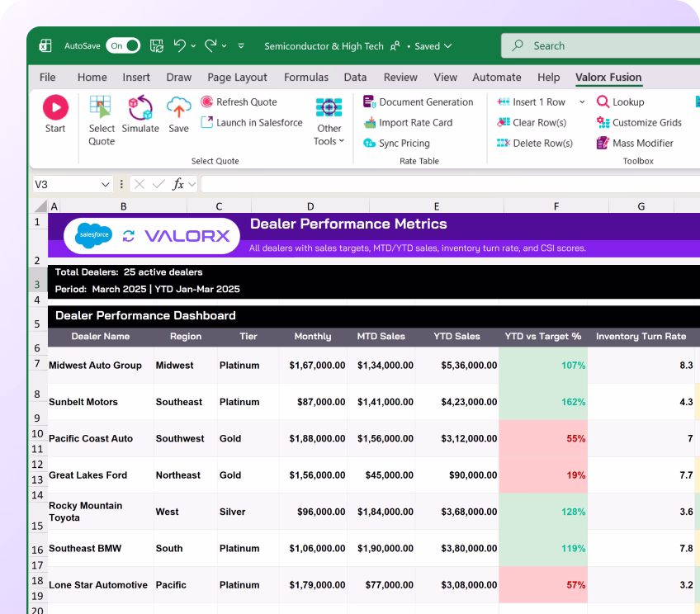Click the green 107% cell
This screenshot has width=700, height=614.
click(x=543, y=365)
